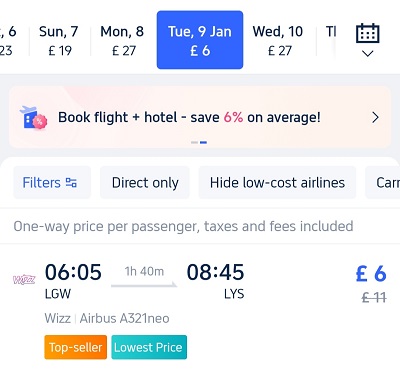The image size is (400, 373).
Task: Open the Book flight + hotel banner
Action: 200,117
